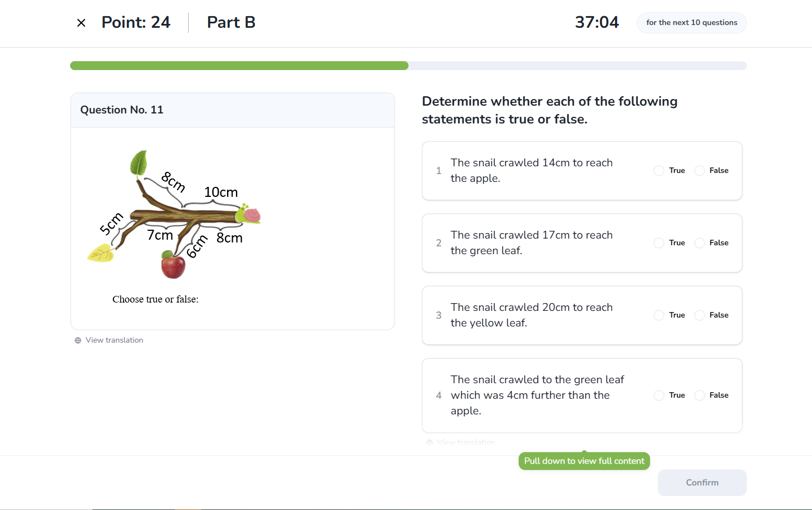Choose False for the 20cm yellow leaf statement
The image size is (812, 510).
point(700,315)
